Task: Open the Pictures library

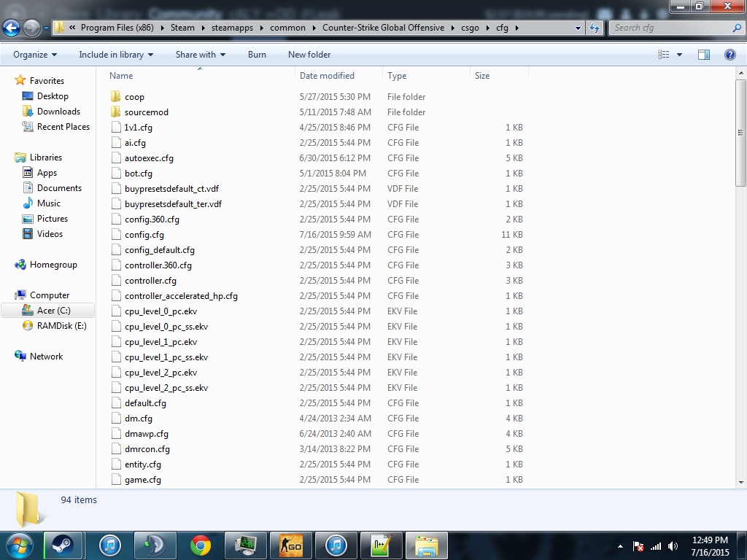Action: coord(53,219)
